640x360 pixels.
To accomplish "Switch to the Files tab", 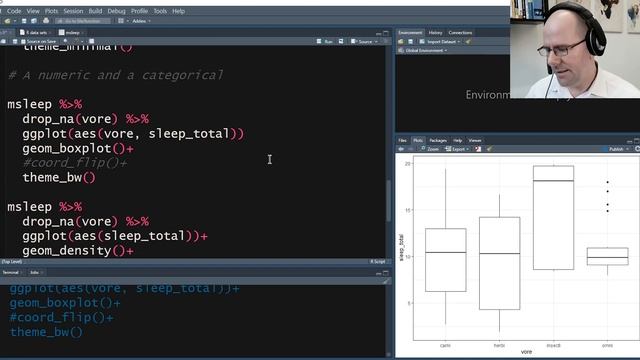I will [402, 140].
